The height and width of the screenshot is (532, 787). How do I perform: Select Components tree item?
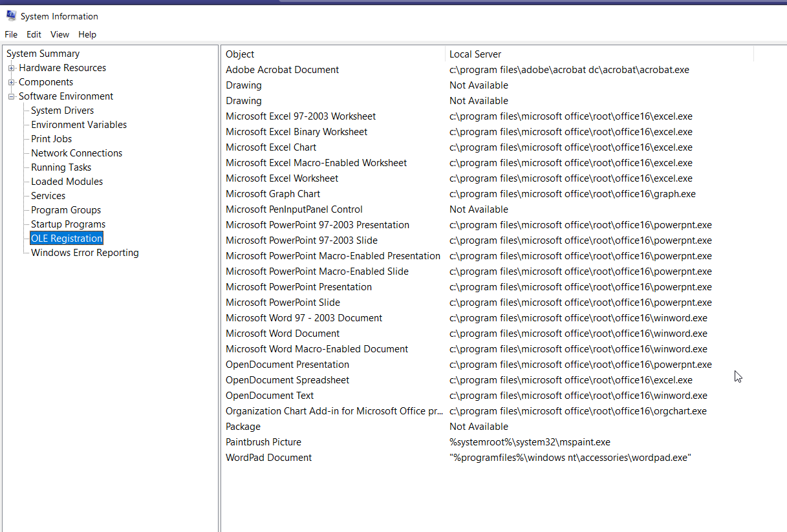46,82
